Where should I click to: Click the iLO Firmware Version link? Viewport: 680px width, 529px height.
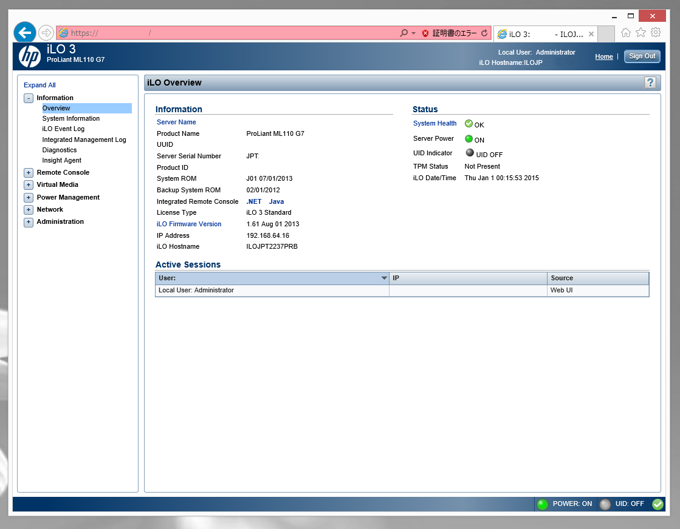click(189, 224)
